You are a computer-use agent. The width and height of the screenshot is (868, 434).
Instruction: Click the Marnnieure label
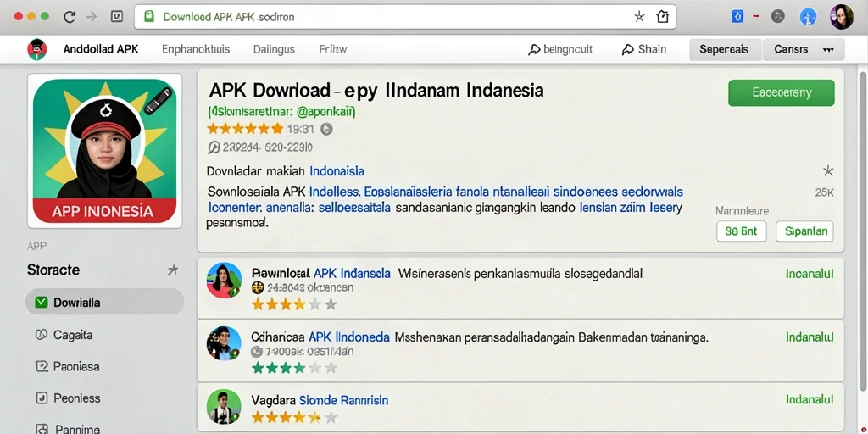(x=742, y=211)
